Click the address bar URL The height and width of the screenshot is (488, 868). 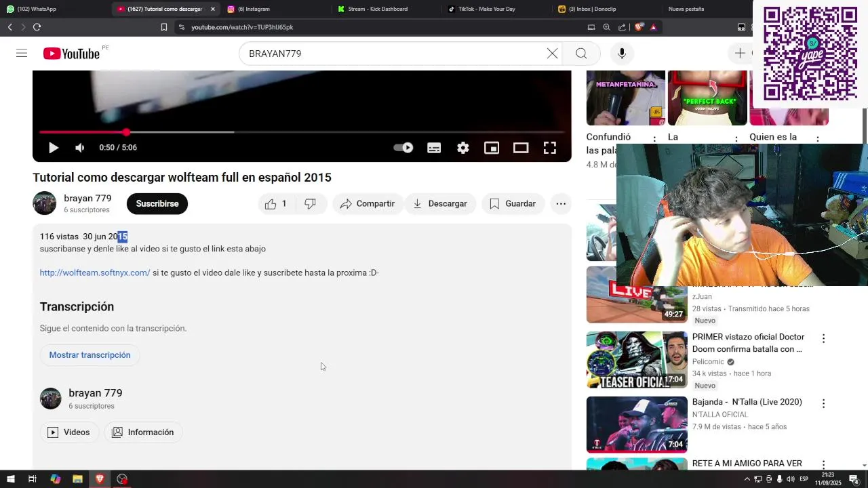coord(242,27)
